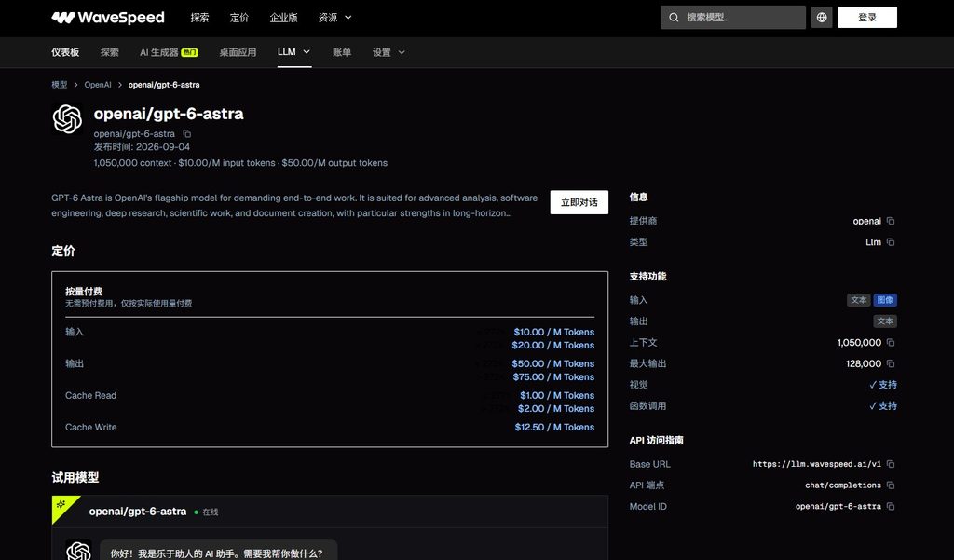The width and height of the screenshot is (954, 560).
Task: Click the https://llm.wavespeed.ai/v1 URL text
Action: click(816, 464)
